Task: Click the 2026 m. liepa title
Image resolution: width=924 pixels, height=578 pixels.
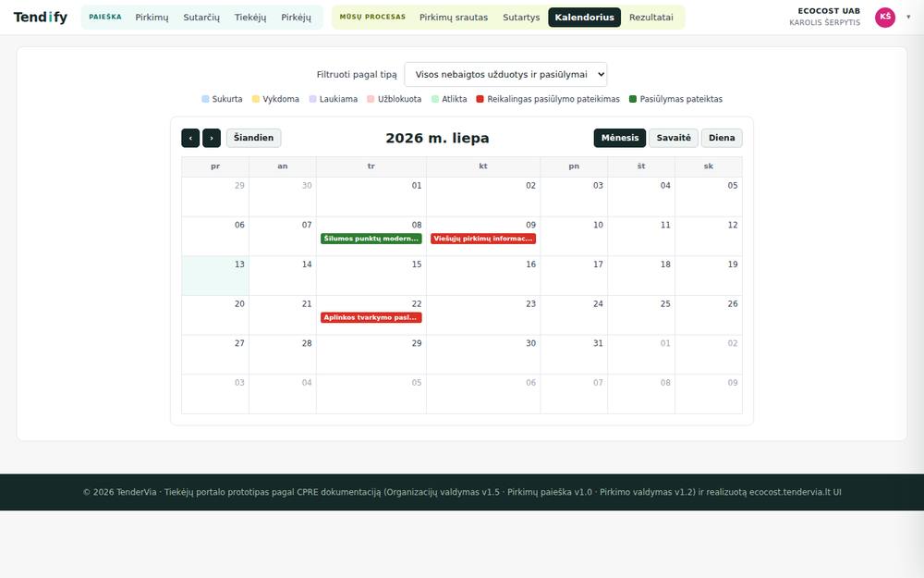Action: click(437, 138)
